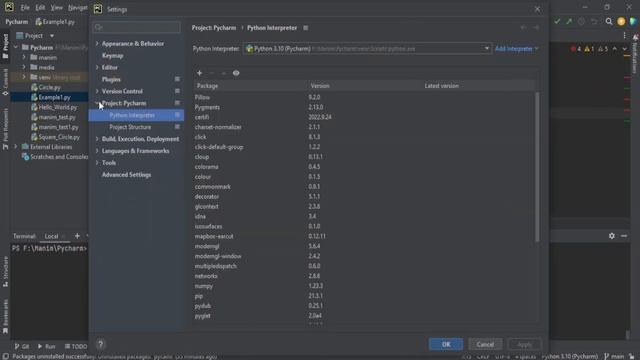Click the Version column header

[x=320, y=86]
